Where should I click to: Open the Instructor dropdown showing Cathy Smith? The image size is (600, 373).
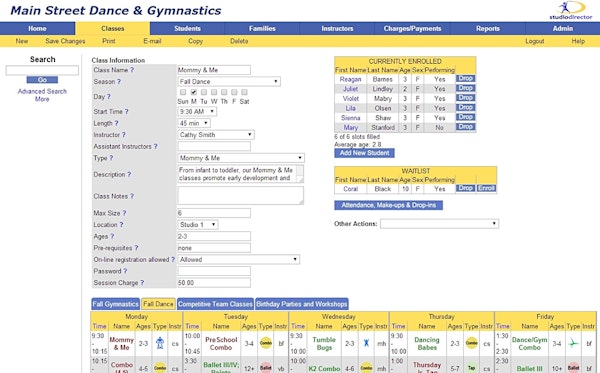point(216,135)
